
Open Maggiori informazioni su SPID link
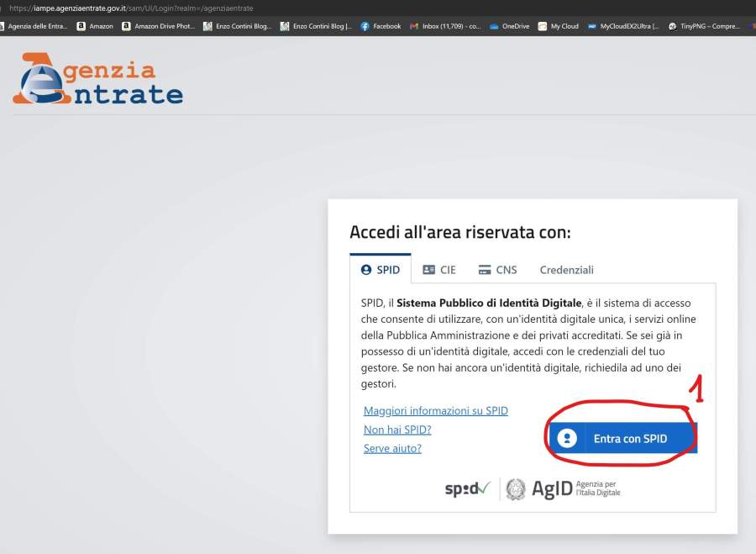(x=435, y=411)
